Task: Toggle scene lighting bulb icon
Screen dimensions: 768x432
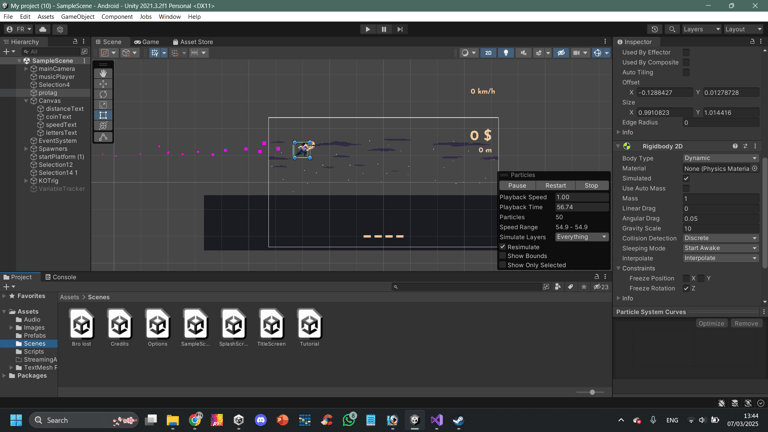Action: click(505, 53)
